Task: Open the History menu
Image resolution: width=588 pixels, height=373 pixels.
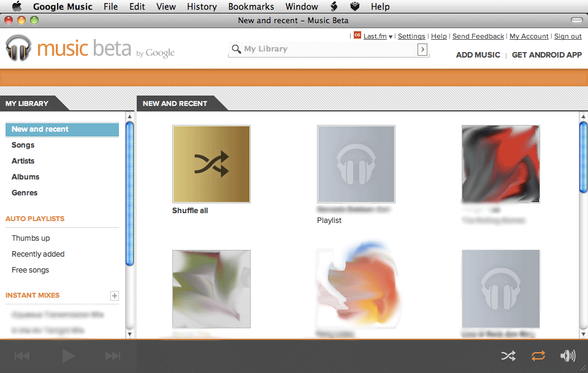Action: (202, 6)
